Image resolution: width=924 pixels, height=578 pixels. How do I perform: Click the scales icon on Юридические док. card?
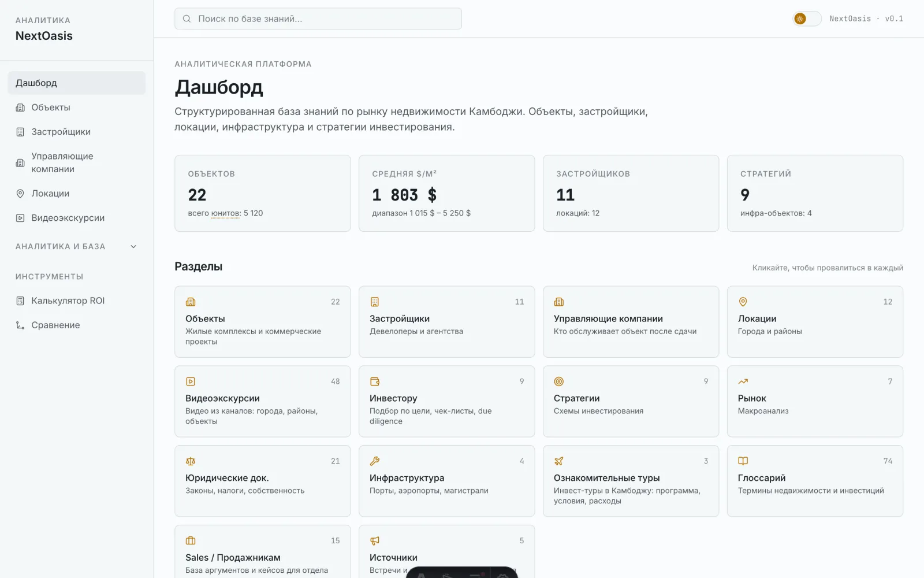[x=191, y=461]
